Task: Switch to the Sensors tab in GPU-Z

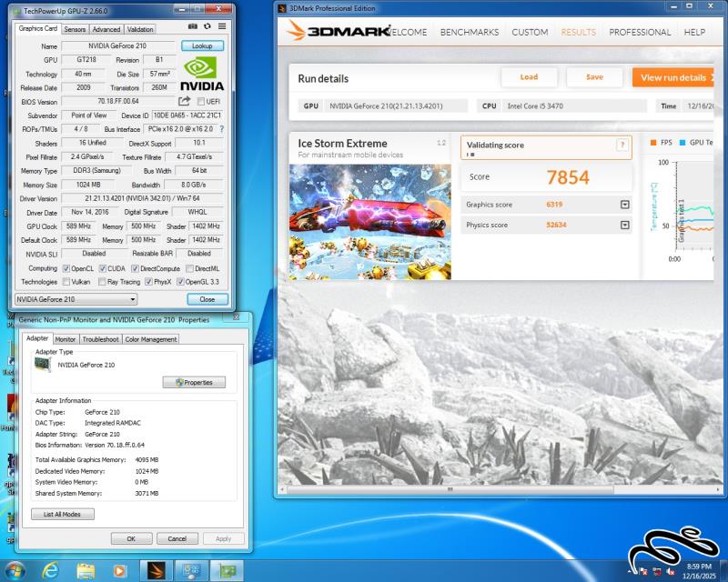Action: [75, 29]
